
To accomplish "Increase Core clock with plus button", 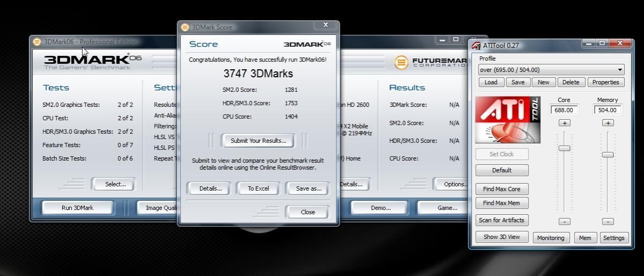I will (x=564, y=123).
